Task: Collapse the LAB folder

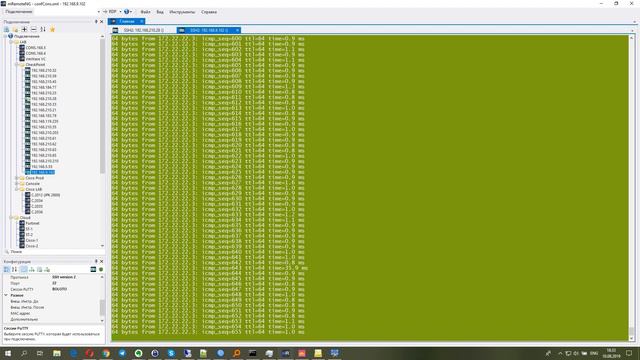Action: pyautogui.click(x=11, y=42)
